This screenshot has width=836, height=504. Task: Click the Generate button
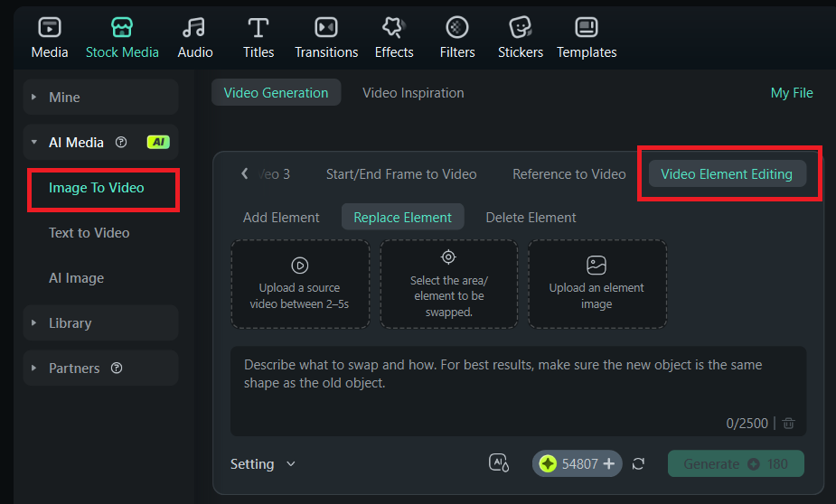[736, 464]
